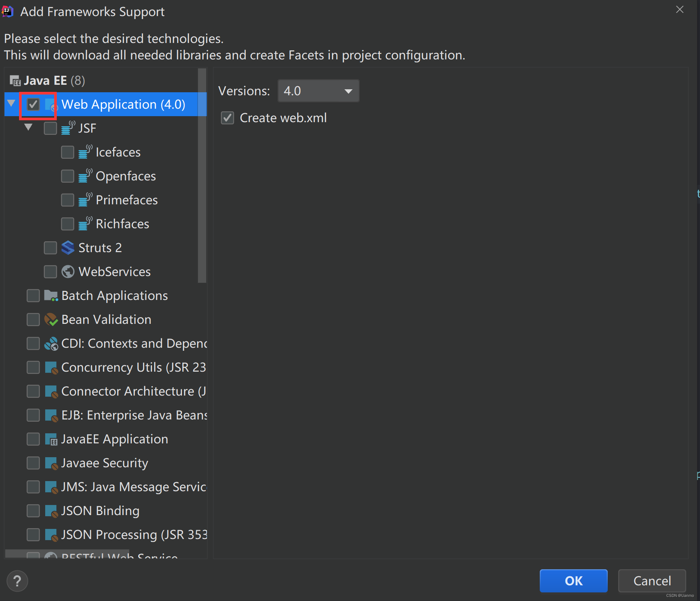Click the Java EE group icon

pos(15,81)
